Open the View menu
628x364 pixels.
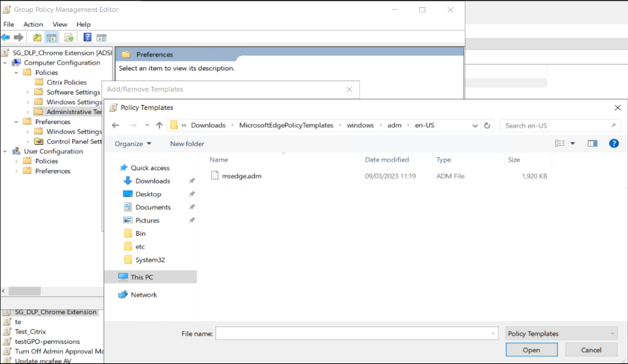coord(60,24)
